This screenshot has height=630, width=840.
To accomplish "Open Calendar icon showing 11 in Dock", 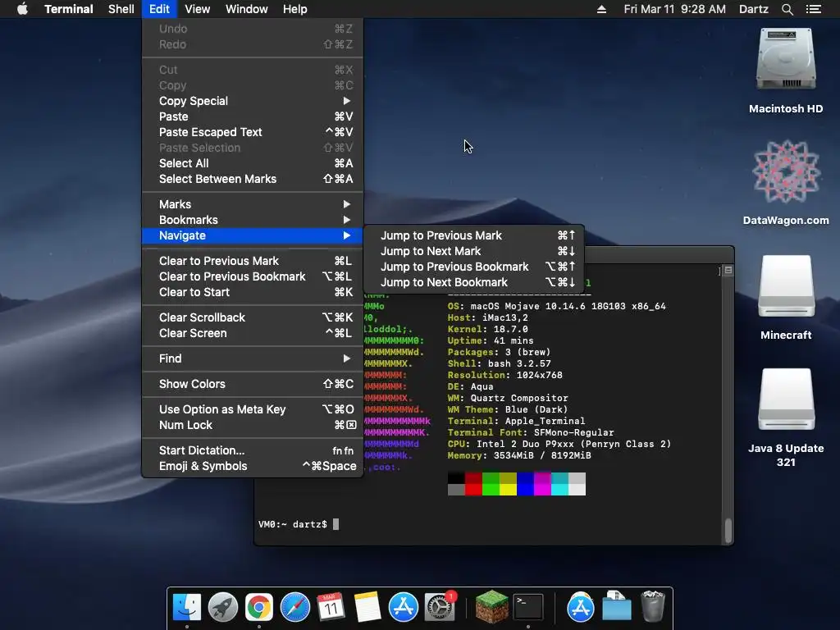I will click(x=331, y=608).
